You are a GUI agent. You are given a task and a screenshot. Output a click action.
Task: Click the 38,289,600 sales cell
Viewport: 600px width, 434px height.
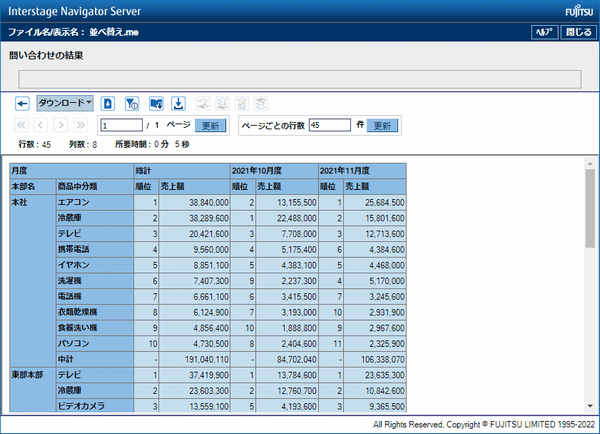point(194,218)
